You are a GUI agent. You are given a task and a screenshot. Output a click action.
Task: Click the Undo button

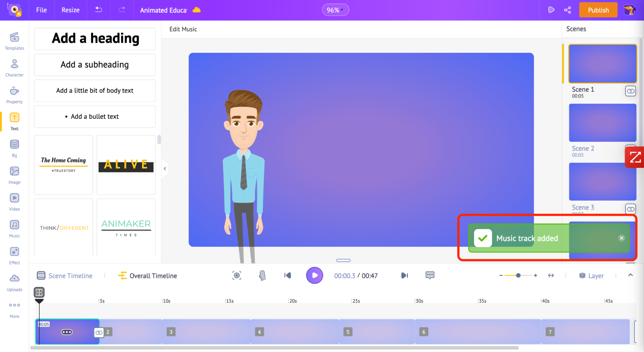pyautogui.click(x=97, y=10)
